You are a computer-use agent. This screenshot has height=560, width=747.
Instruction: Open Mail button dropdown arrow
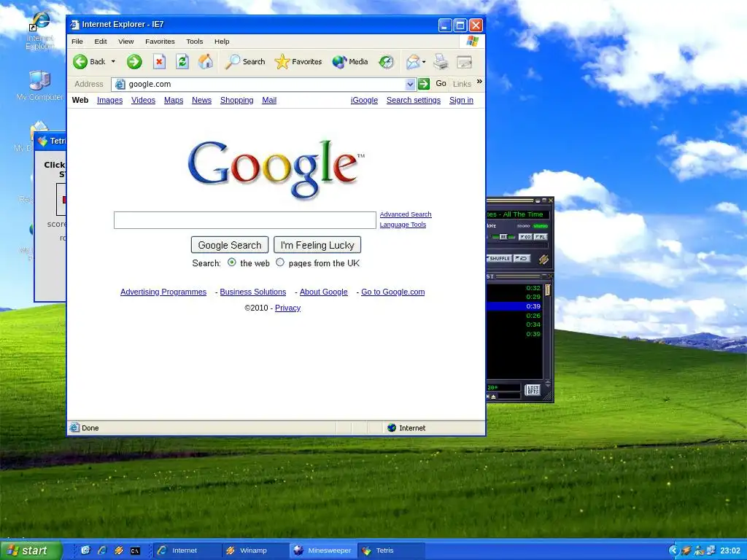pyautogui.click(x=424, y=61)
